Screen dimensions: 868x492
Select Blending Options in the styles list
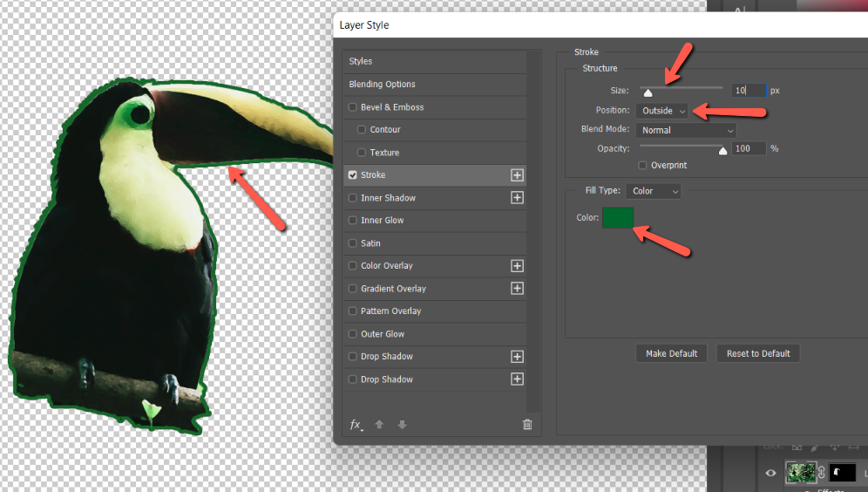pos(382,85)
